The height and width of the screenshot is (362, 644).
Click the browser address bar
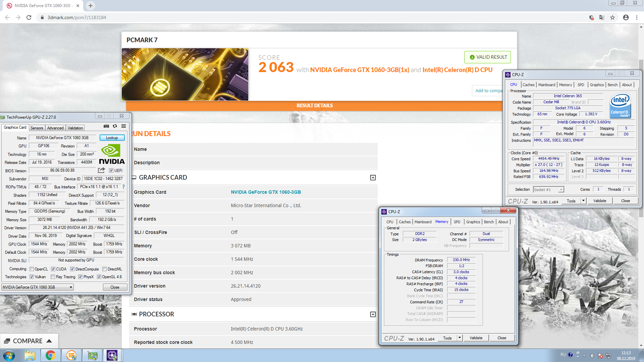(x=312, y=17)
